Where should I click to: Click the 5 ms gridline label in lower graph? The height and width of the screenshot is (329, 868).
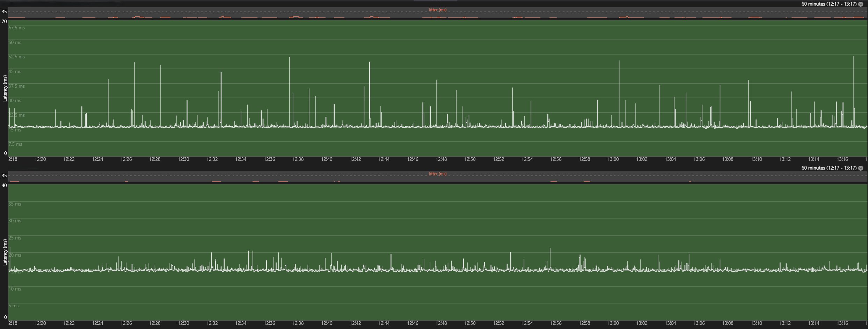coord(14,306)
